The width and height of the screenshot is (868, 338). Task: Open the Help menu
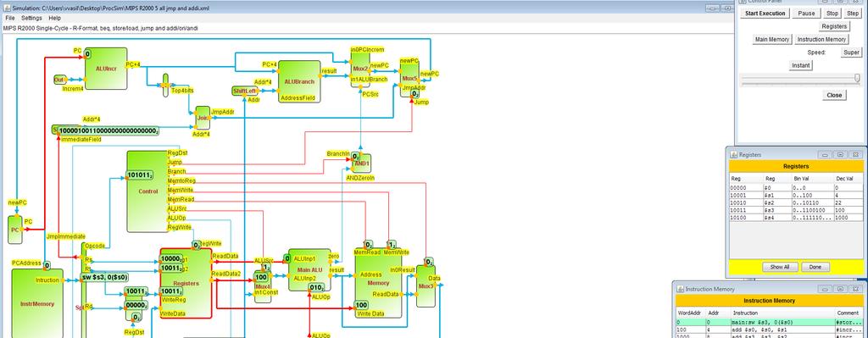(x=55, y=18)
